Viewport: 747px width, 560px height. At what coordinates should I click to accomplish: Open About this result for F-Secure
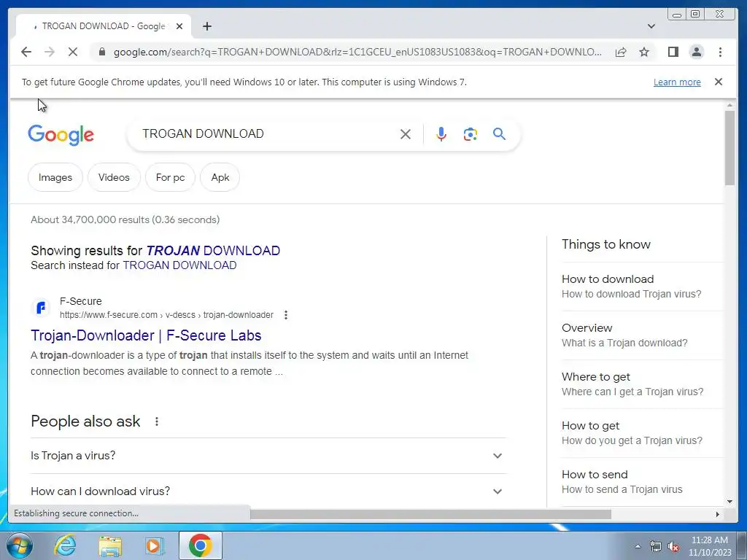pyautogui.click(x=286, y=315)
